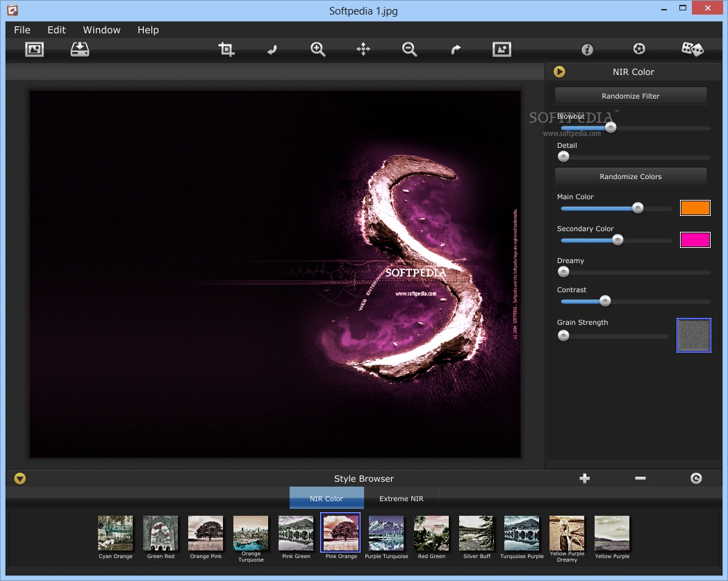Open the Edit menu

(x=57, y=30)
